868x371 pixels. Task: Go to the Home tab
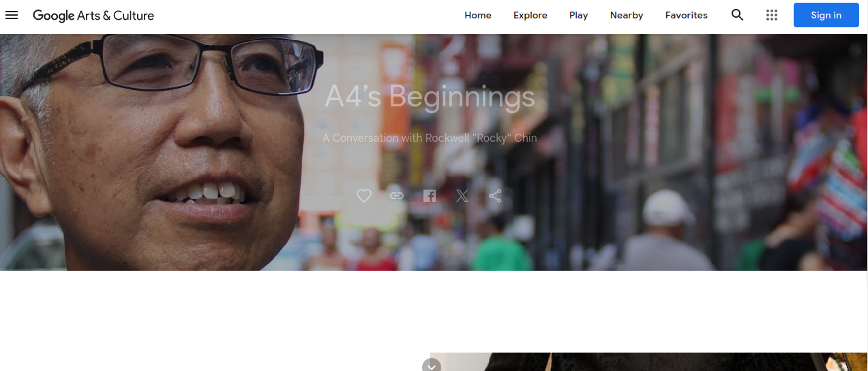(x=478, y=15)
